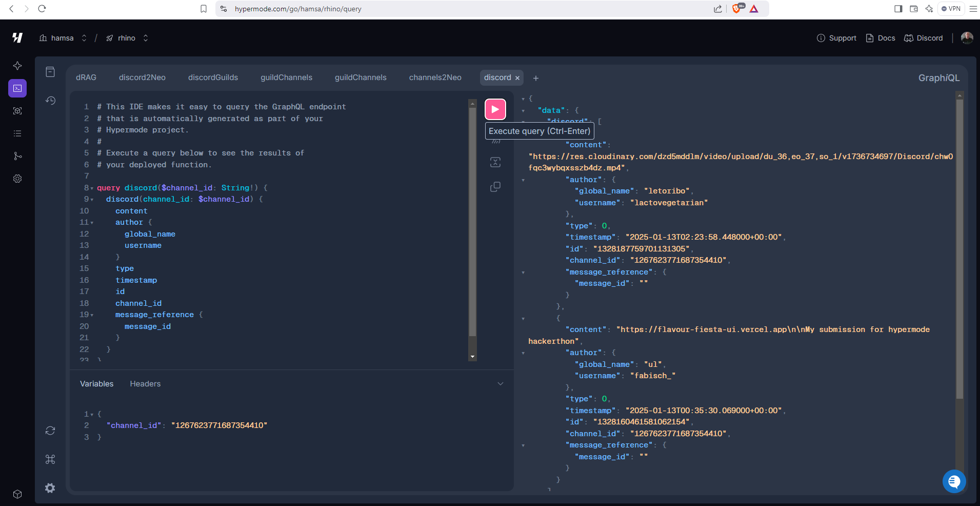
Task: Go back in browser history
Action: click(11, 9)
